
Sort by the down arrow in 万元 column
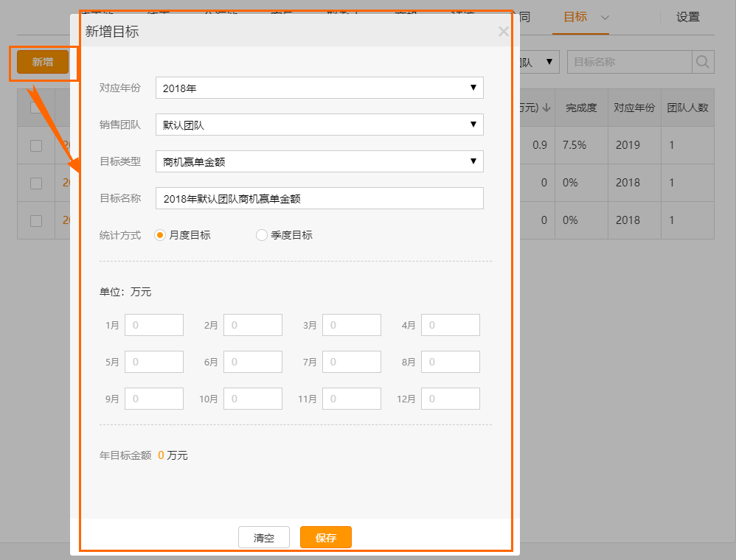click(x=546, y=108)
